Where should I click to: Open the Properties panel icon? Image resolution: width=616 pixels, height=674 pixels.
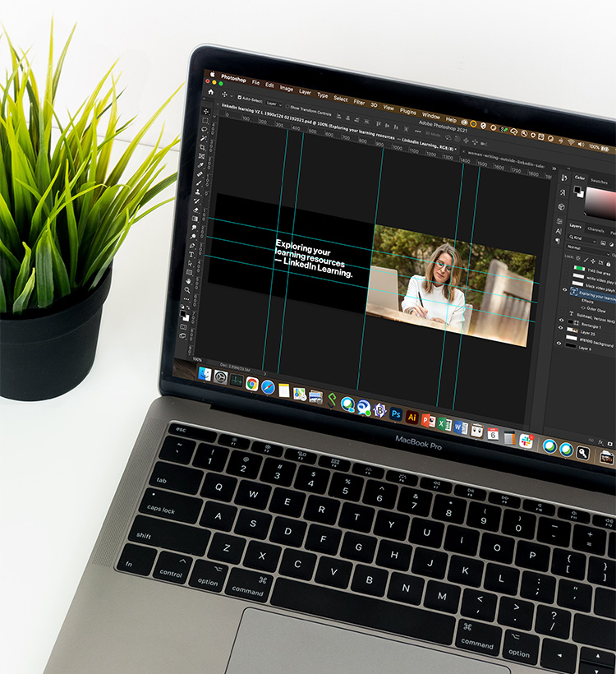(x=559, y=221)
